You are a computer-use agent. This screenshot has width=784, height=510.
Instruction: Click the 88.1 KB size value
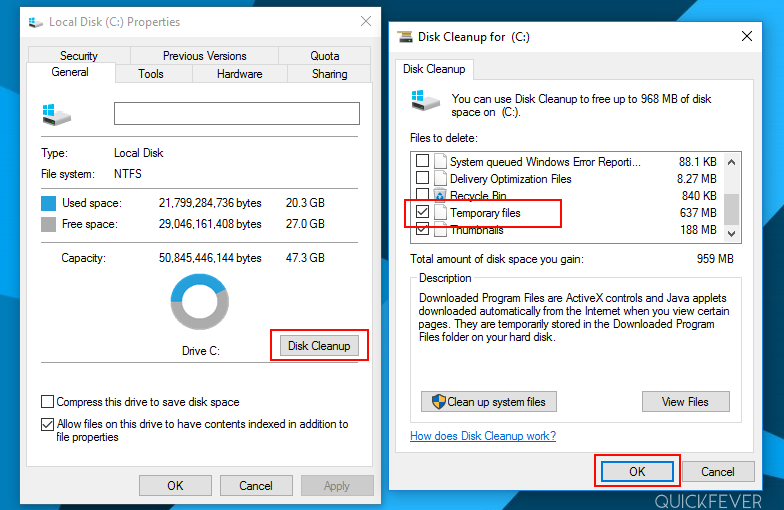(x=698, y=162)
